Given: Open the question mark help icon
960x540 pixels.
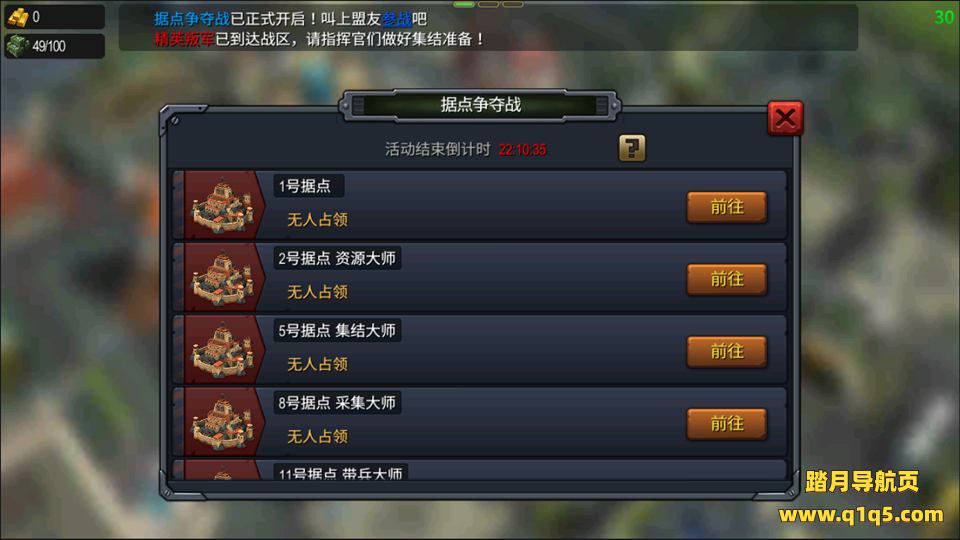Looking at the screenshot, I should pos(632,148).
